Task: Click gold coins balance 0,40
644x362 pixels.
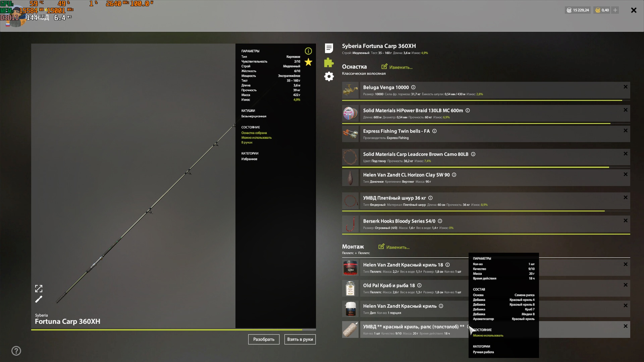Action: [x=602, y=10]
